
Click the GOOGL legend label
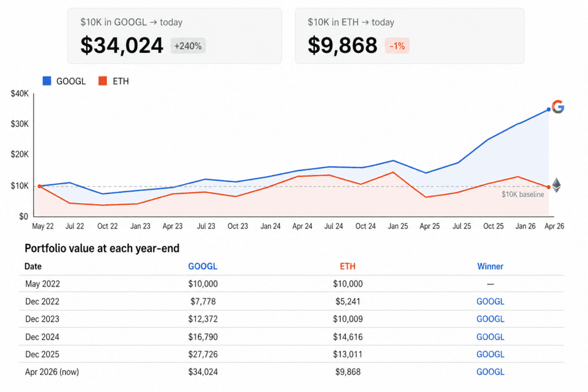click(x=71, y=81)
